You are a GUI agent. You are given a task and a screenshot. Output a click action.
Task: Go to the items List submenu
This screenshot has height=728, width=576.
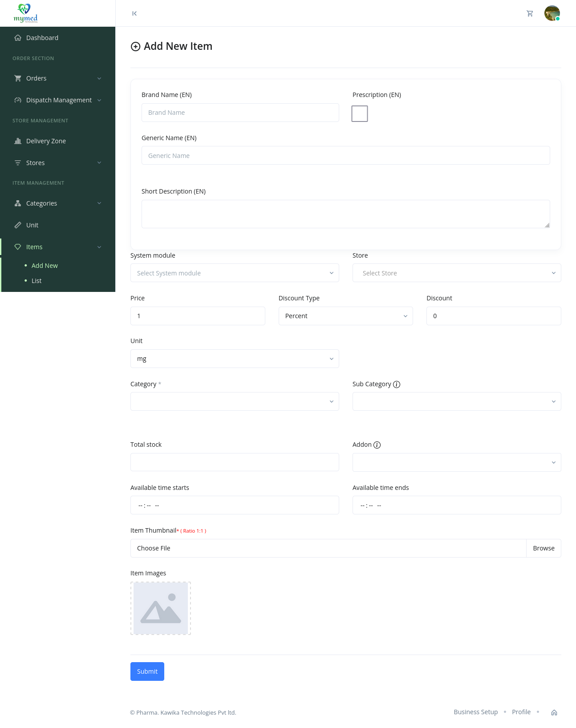(x=37, y=281)
